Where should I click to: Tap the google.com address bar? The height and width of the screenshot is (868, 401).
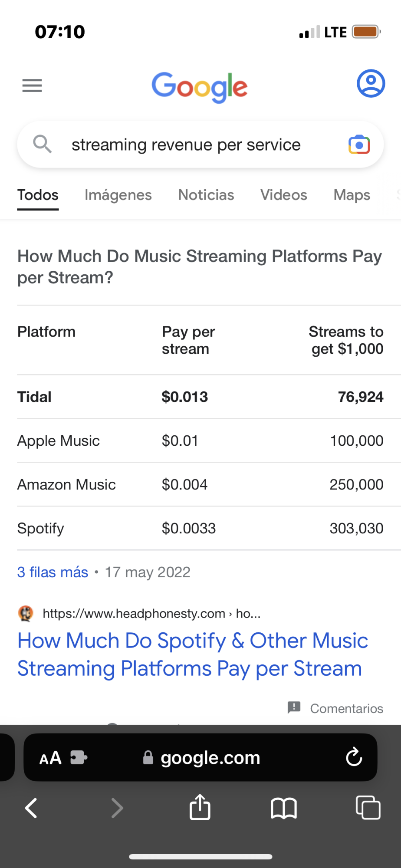click(210, 758)
